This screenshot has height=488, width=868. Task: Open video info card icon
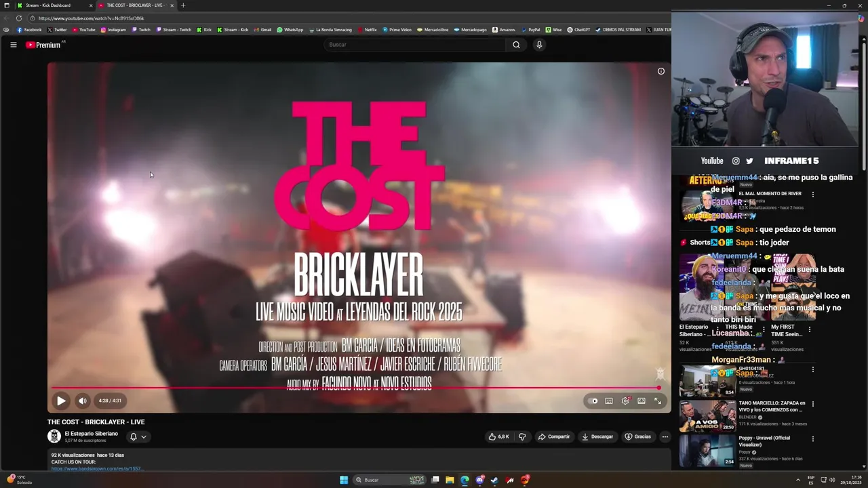click(661, 71)
